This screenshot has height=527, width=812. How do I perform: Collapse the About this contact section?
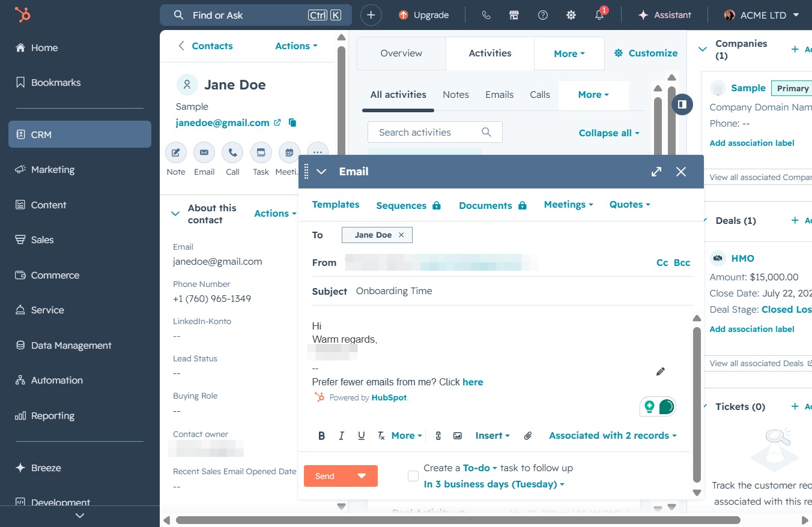[175, 214]
